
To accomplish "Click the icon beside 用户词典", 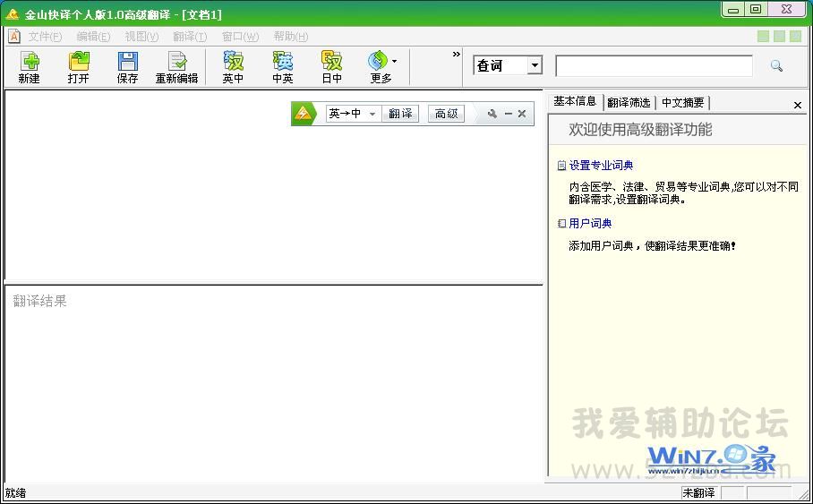I will click(x=561, y=224).
